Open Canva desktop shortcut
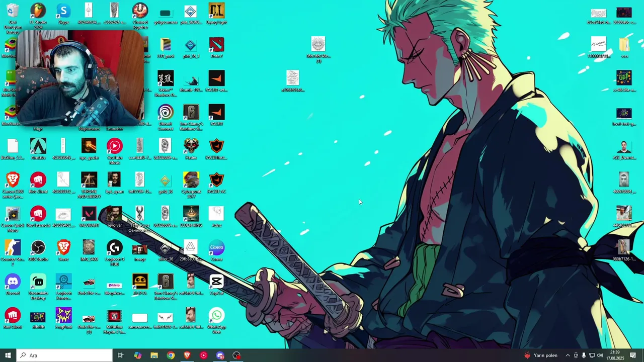 (x=216, y=250)
